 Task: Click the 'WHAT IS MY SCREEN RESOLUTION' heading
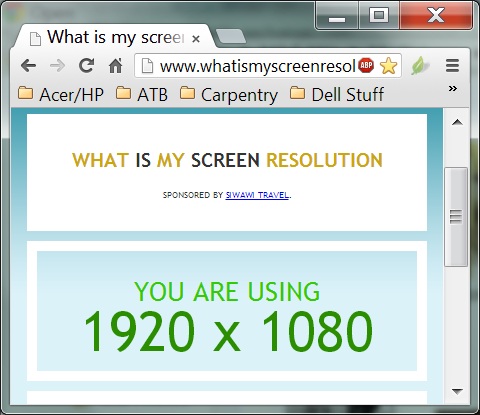[x=227, y=160]
